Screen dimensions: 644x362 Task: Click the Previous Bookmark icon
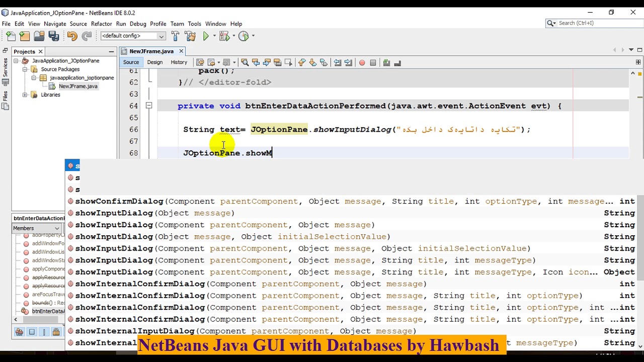[301, 63]
